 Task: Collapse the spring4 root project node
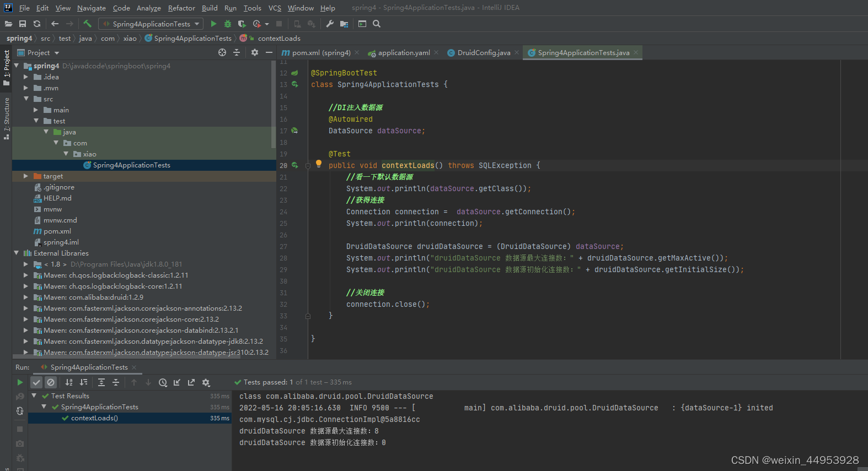click(x=16, y=66)
